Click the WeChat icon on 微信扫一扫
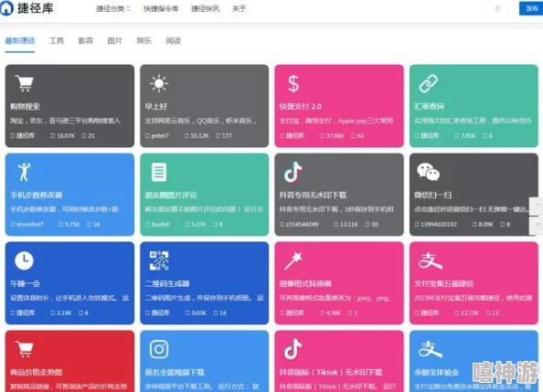Image resolution: width=543 pixels, height=392 pixels. 429,172
